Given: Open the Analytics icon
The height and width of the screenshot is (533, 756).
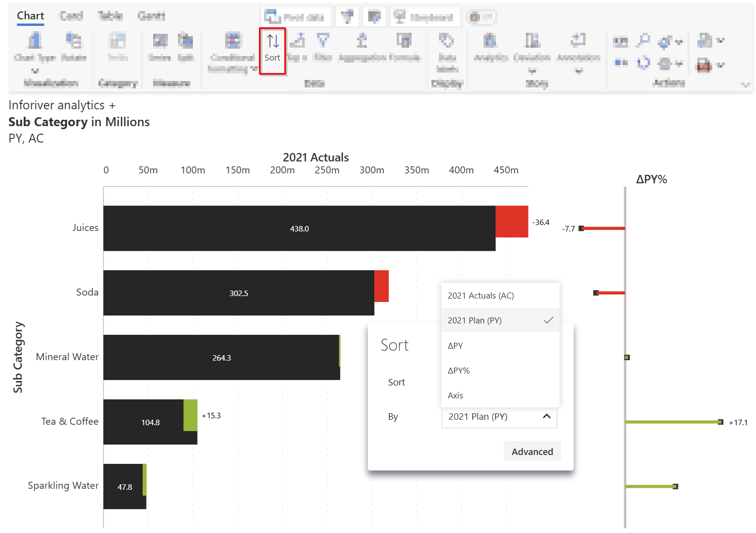Looking at the screenshot, I should tap(490, 41).
